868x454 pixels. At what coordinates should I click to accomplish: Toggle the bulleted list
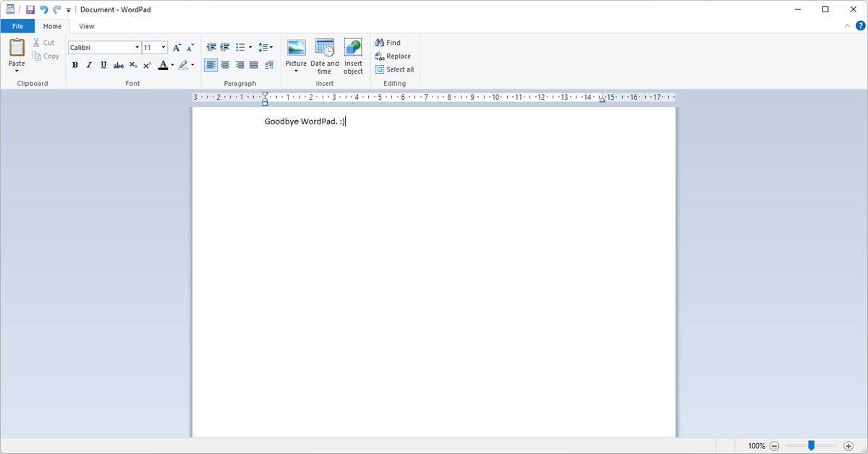click(x=242, y=47)
